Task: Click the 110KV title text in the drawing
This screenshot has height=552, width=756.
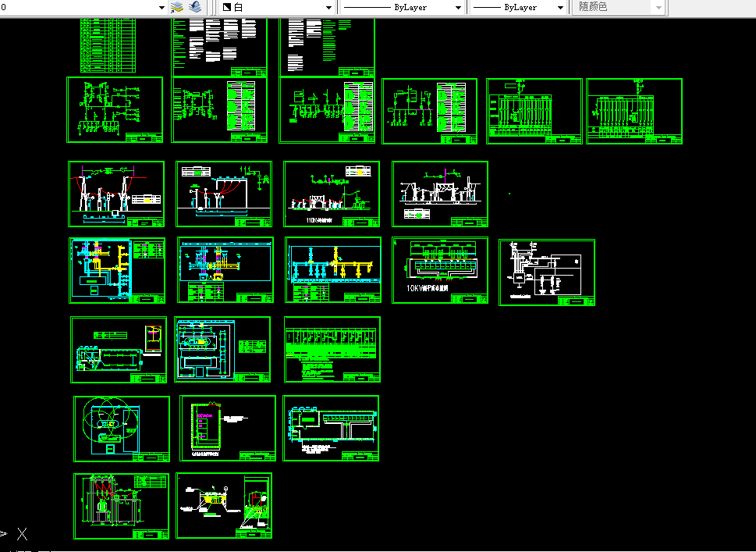Action: point(320,220)
